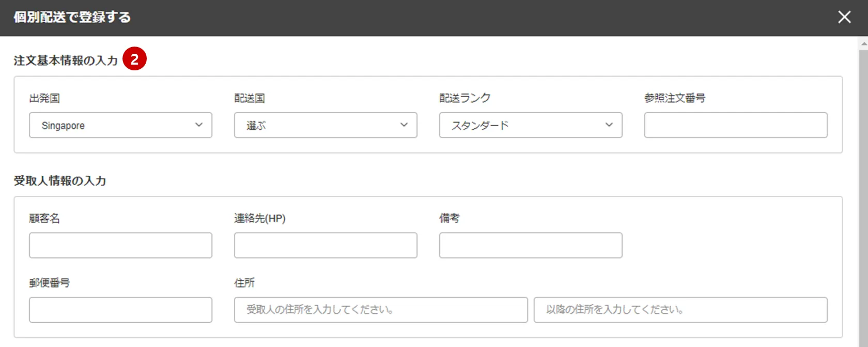Click the 配送ランク field label
This screenshot has width=868, height=347.
tap(464, 98)
